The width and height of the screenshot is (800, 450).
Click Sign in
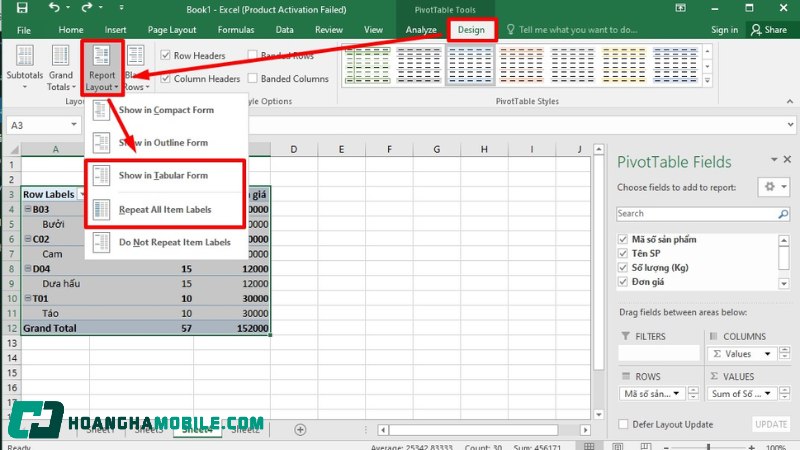tap(724, 30)
